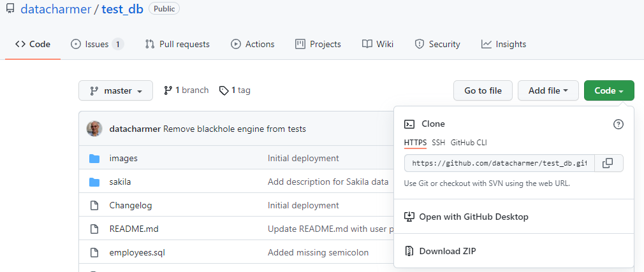644x272 pixels.
Task: Select the GitHub CLI clone tab
Action: (469, 142)
